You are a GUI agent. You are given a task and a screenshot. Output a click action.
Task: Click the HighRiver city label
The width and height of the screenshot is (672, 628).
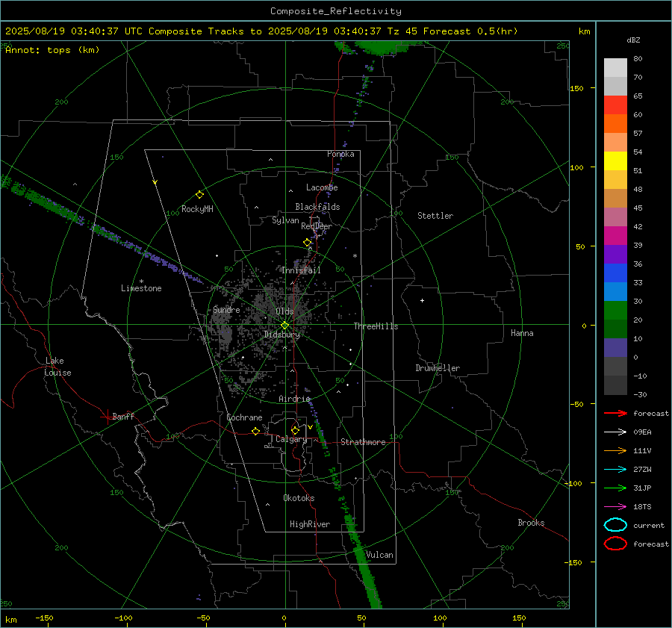(x=310, y=524)
